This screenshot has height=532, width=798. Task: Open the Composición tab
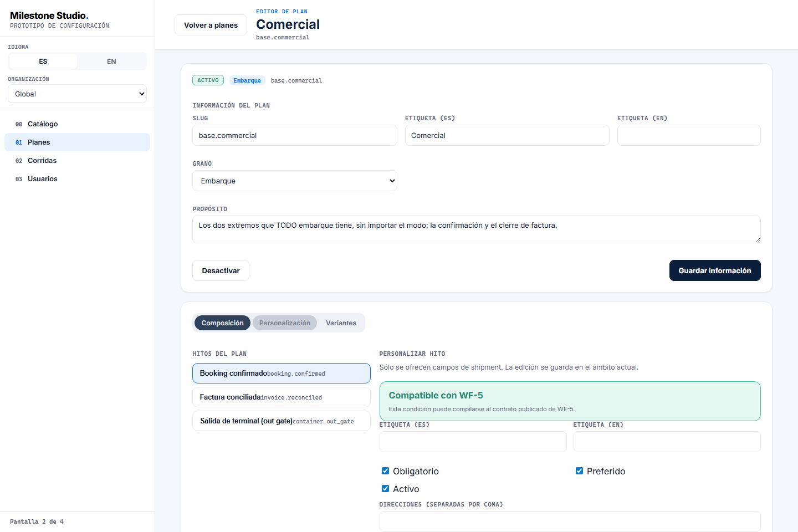click(222, 323)
